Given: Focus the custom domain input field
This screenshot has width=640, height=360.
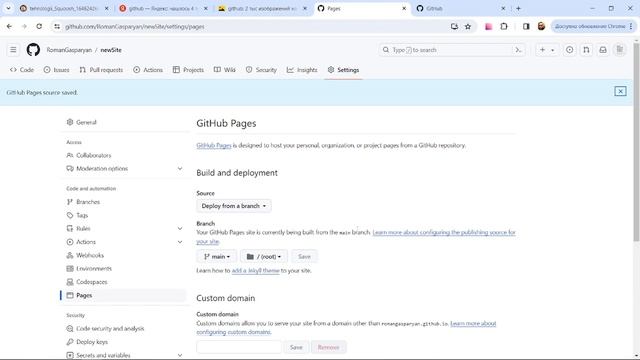Looking at the screenshot, I should [x=239, y=347].
